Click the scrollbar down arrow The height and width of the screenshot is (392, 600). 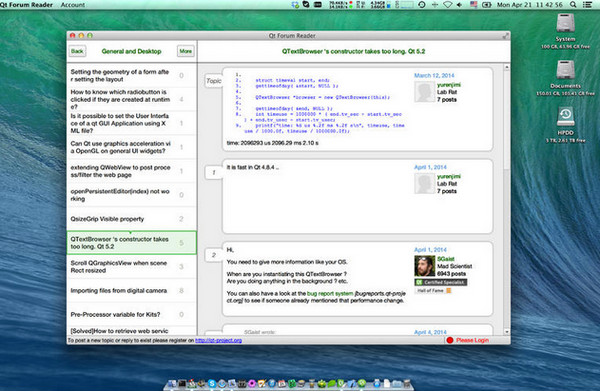507,332
